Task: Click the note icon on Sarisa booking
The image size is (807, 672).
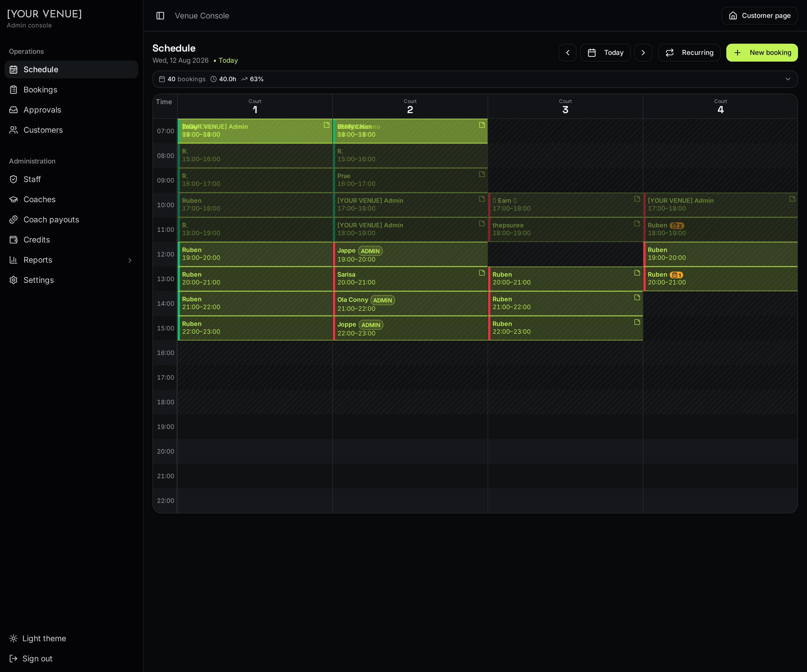Action: click(481, 273)
